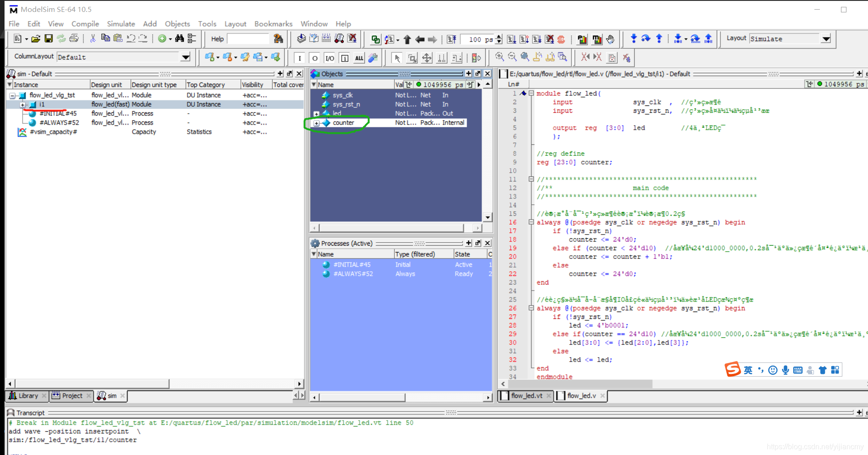The height and width of the screenshot is (455, 868).
Task: Click the black up arrow toolbar icon
Action: pyautogui.click(x=407, y=39)
